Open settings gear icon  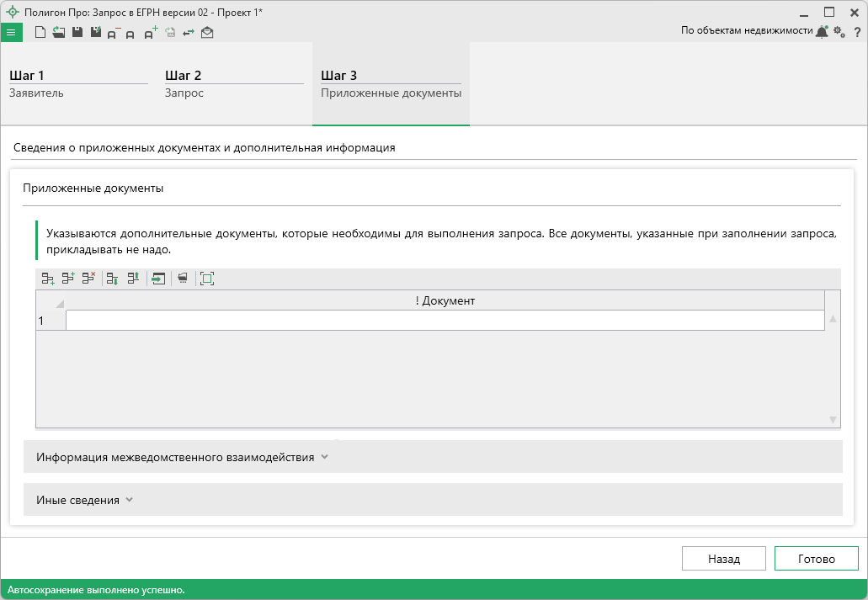839,32
